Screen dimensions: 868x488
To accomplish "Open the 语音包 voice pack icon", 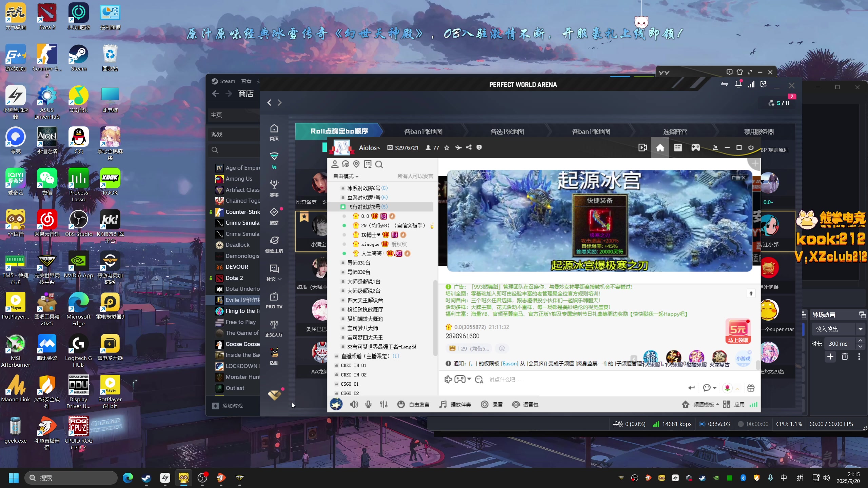I will (x=516, y=404).
